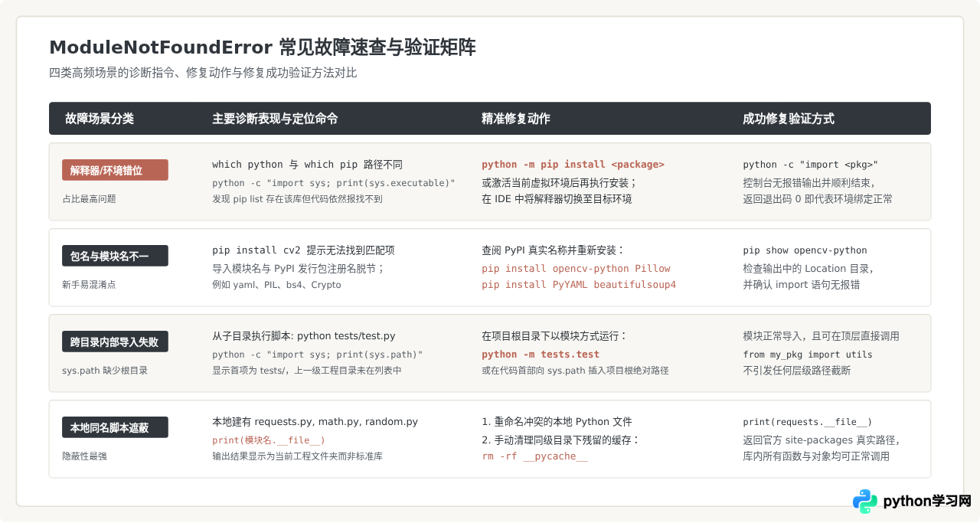
Task: Click '本地建有 requests.py, math.py, random.py'
Action: coord(315,422)
